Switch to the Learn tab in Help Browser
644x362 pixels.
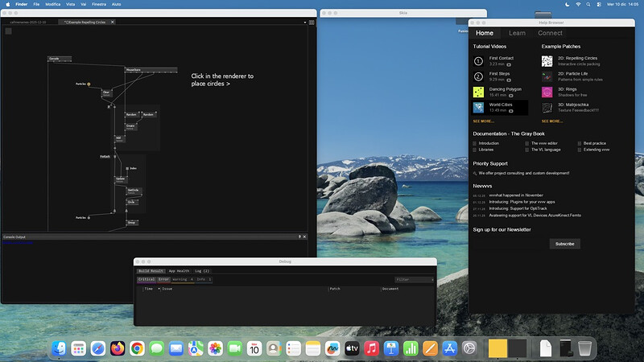pos(517,33)
